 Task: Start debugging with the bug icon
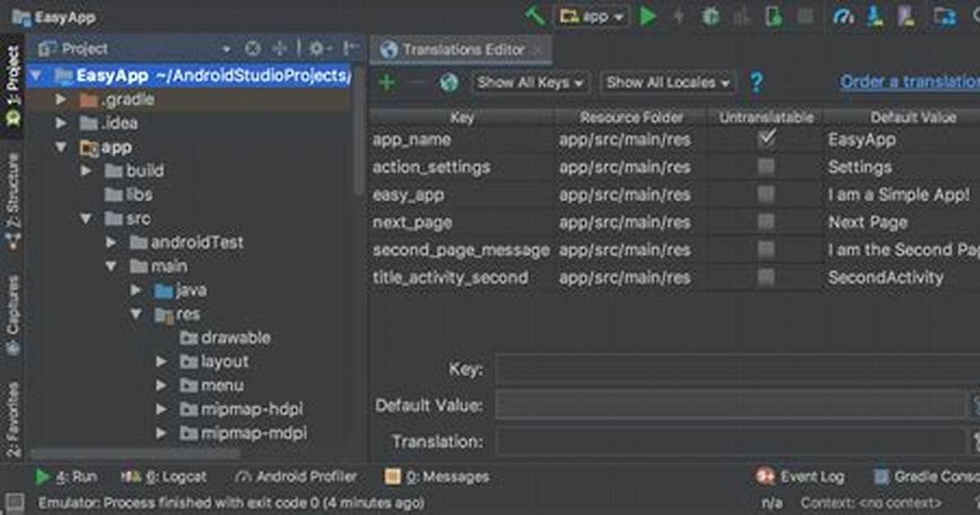(710, 16)
